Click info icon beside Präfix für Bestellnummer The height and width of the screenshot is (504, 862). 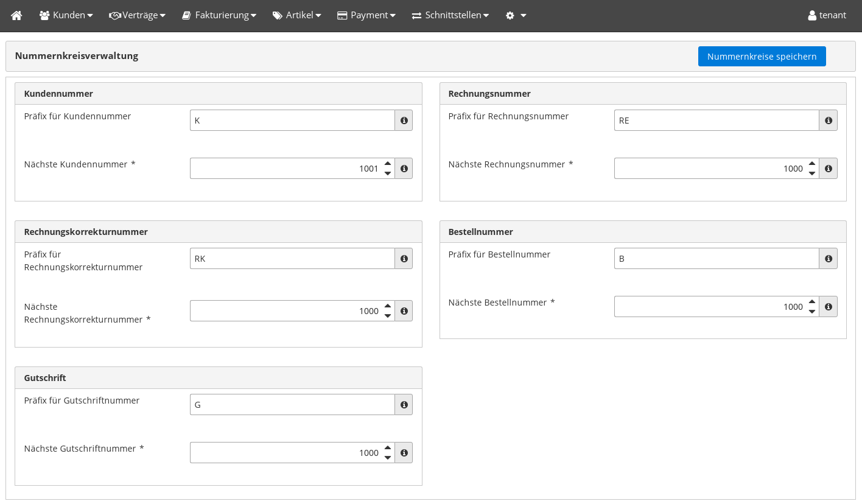tap(828, 259)
